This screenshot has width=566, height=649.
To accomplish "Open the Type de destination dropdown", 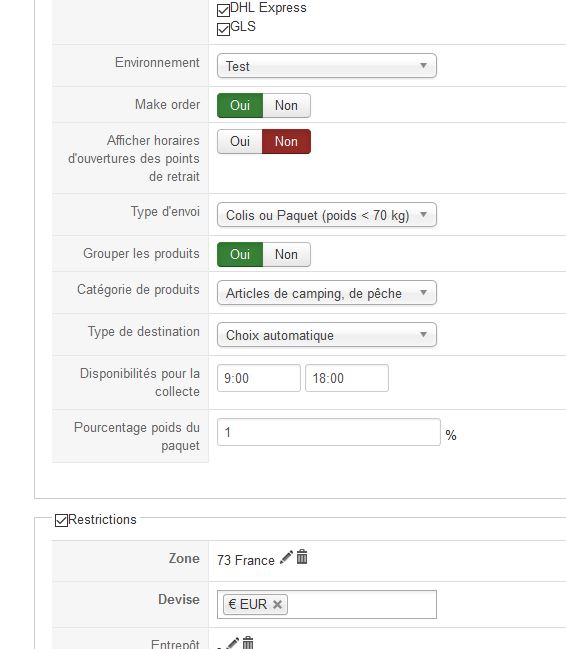I will coord(327,335).
